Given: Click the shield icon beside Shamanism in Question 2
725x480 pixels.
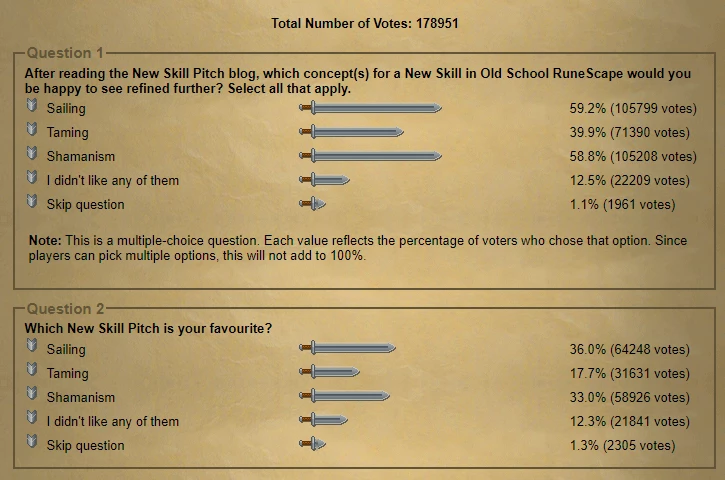Looking at the screenshot, I should coord(32,394).
